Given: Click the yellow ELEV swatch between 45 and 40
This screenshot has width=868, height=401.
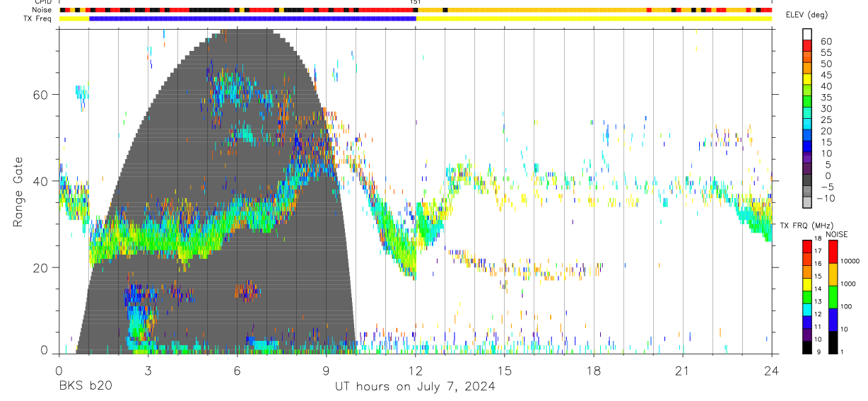Looking at the screenshot, I should [807, 79].
